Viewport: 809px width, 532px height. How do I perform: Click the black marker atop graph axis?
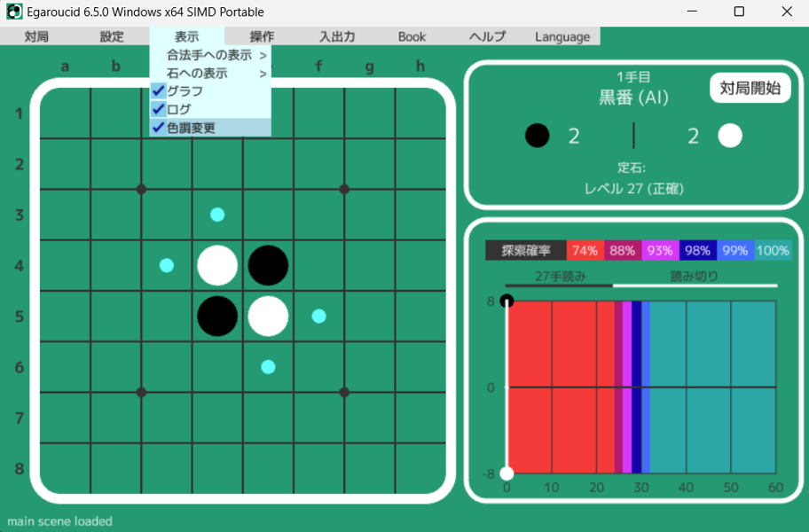pos(507,301)
